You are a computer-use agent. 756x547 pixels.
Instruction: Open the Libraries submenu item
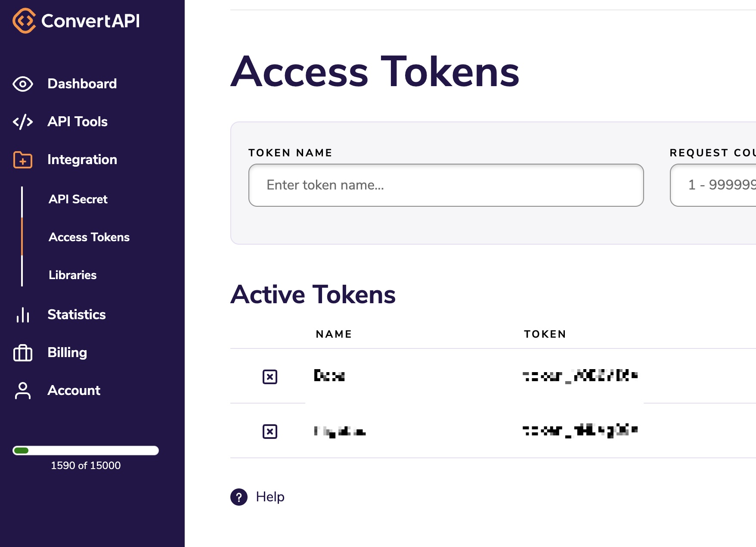point(72,275)
